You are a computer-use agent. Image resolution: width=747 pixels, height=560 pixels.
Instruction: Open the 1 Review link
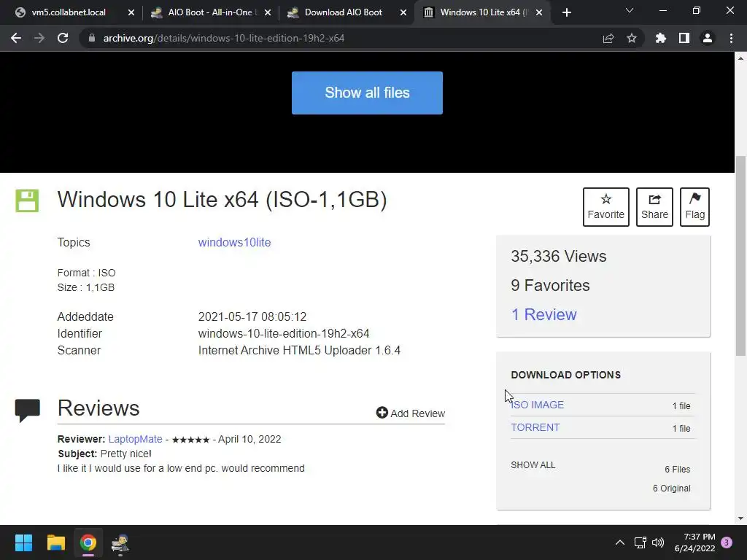click(x=543, y=315)
